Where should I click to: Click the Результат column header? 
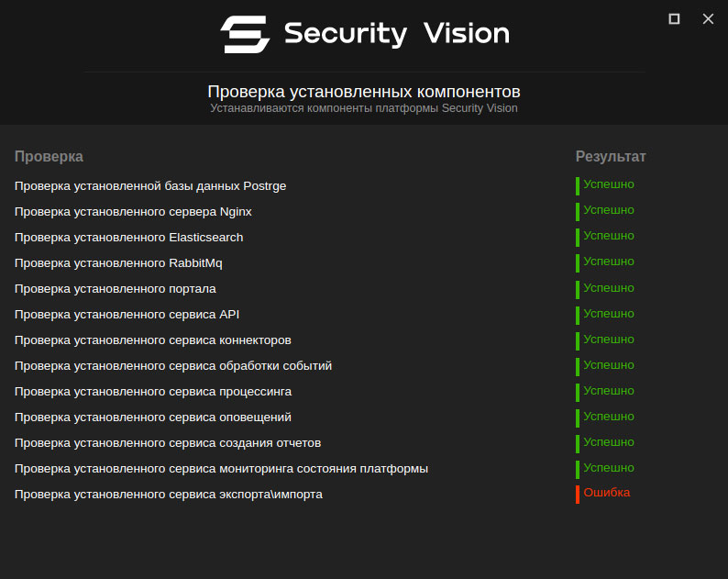611,157
